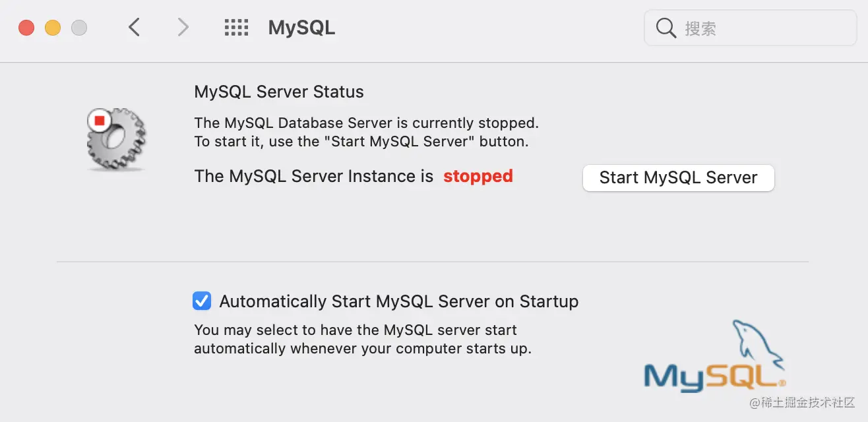The height and width of the screenshot is (422, 868).
Task: Go back with the left chevron
Action: [x=135, y=27]
